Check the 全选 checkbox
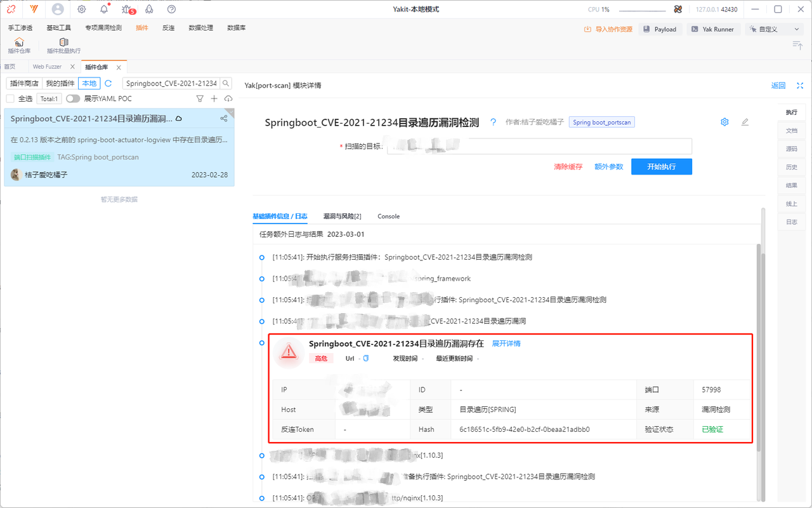Image resolution: width=812 pixels, height=508 pixels. 10,98
